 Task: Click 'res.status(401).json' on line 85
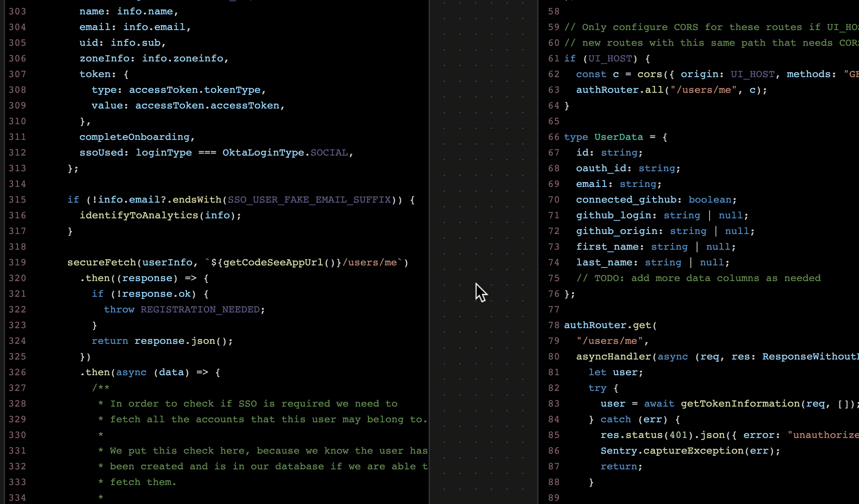663,434
